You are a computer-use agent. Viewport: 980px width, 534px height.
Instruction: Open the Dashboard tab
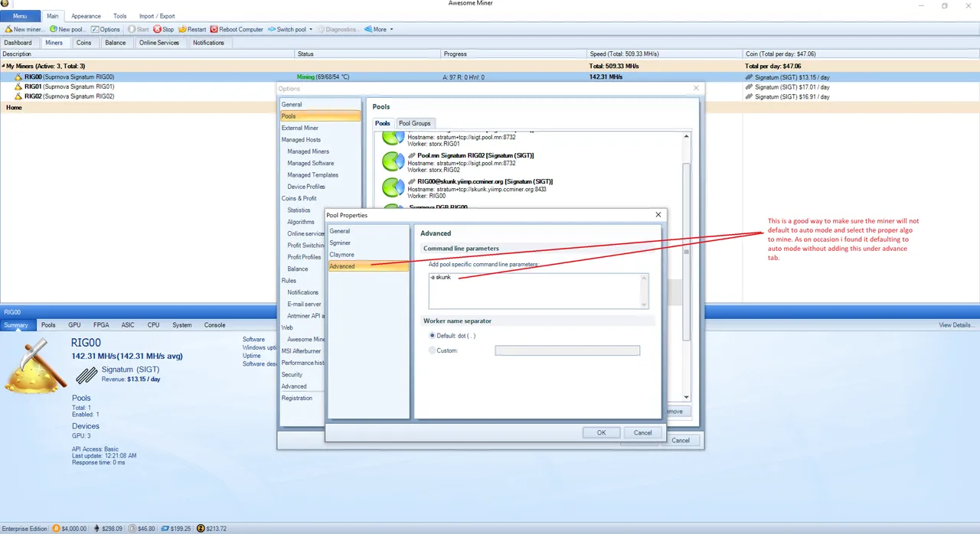point(18,43)
